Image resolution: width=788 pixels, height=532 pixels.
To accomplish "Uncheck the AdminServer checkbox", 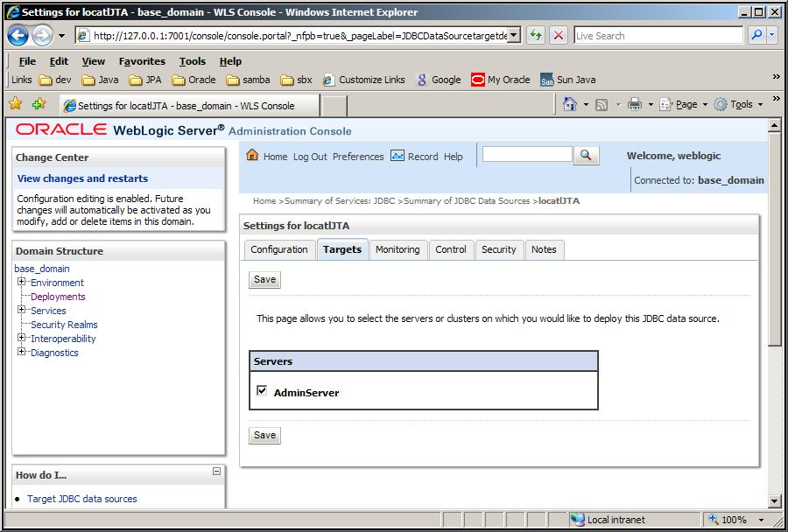I will (x=262, y=390).
